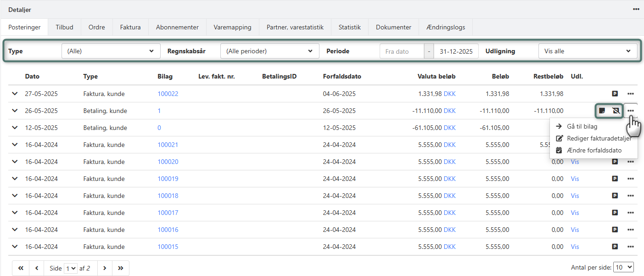Open the three-dot menu for invoice 100019
The width and height of the screenshot is (644, 276).
tap(631, 179)
